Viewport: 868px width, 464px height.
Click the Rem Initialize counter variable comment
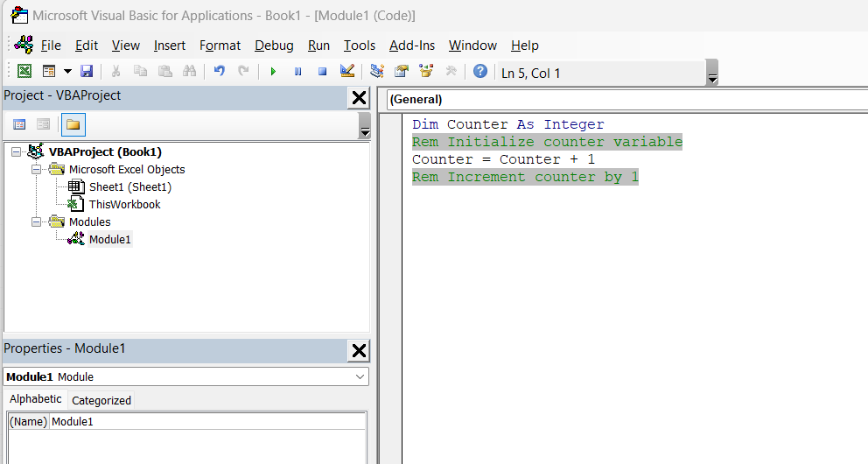[548, 142]
